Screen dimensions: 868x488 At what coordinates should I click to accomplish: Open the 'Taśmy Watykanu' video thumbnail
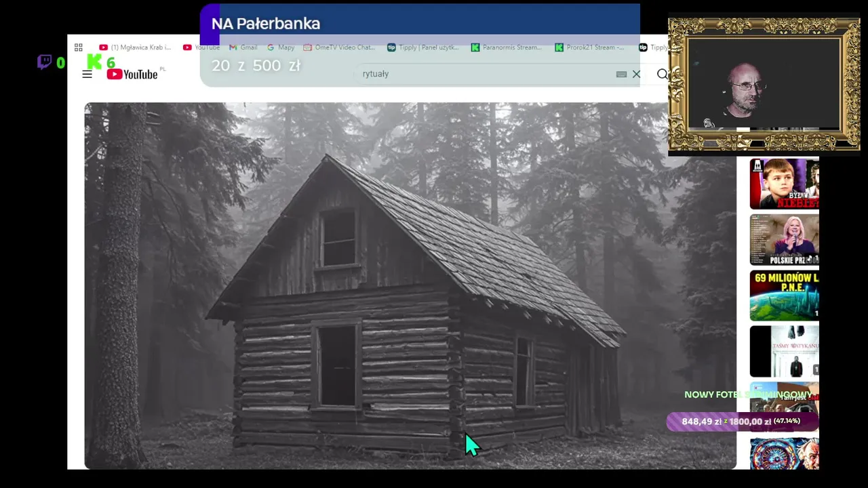pyautogui.click(x=785, y=351)
